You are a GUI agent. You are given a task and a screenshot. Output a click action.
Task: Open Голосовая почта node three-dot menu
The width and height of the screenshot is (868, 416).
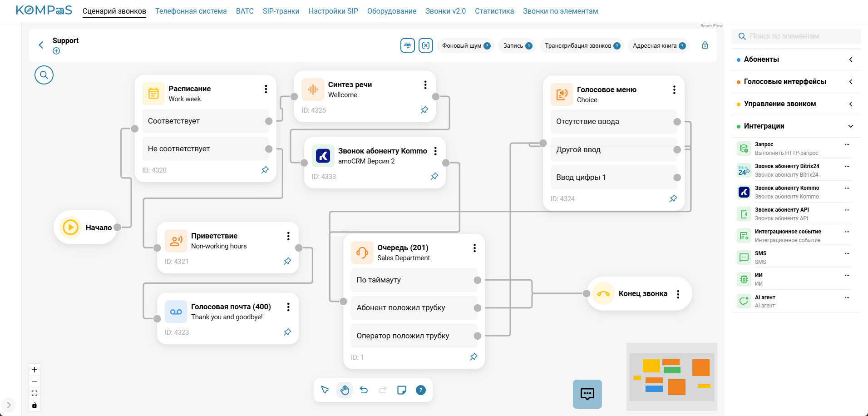pos(288,307)
